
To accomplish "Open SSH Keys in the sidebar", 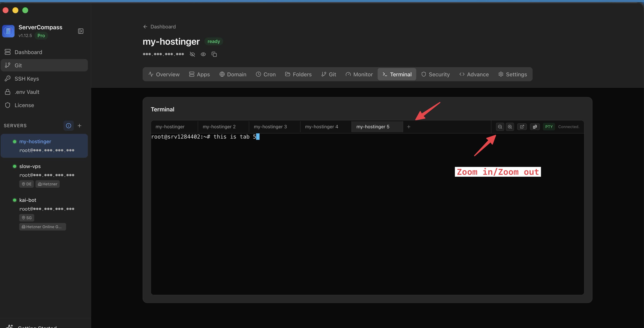I will (44, 78).
